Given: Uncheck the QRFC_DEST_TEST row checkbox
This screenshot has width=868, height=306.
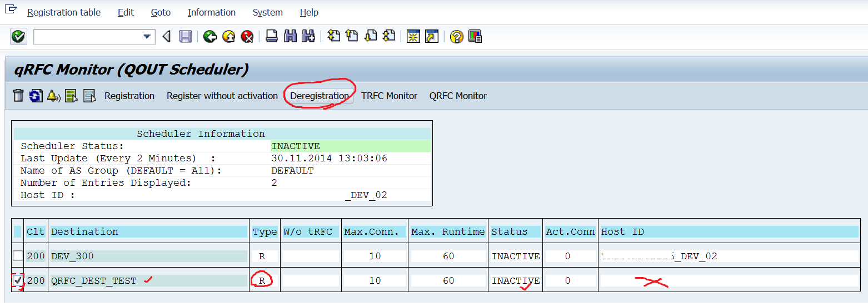Looking at the screenshot, I should (x=18, y=280).
